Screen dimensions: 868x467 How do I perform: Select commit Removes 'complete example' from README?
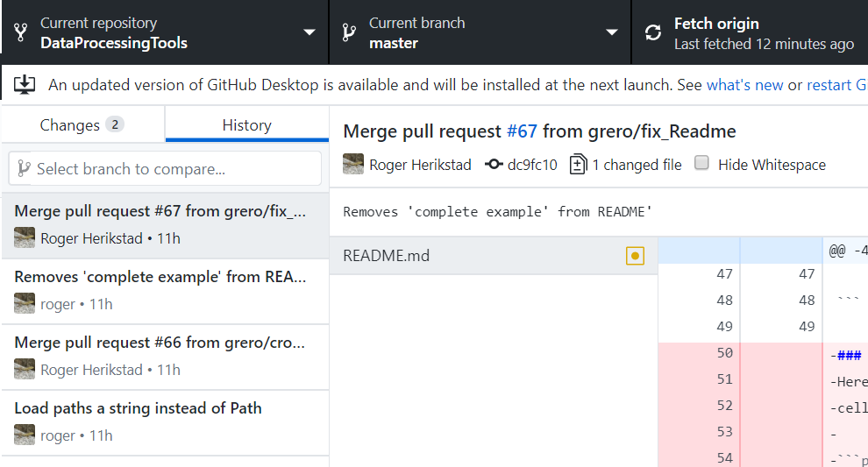(165, 291)
